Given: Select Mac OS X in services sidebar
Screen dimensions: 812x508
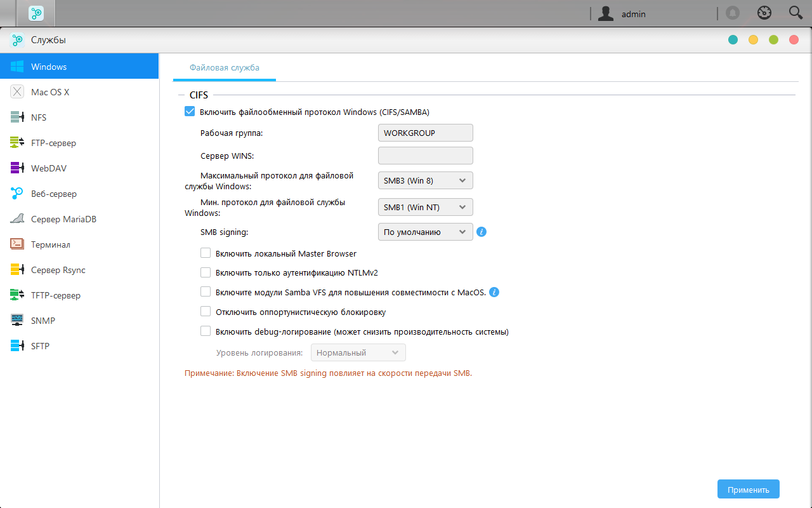Looking at the screenshot, I should click(x=79, y=92).
